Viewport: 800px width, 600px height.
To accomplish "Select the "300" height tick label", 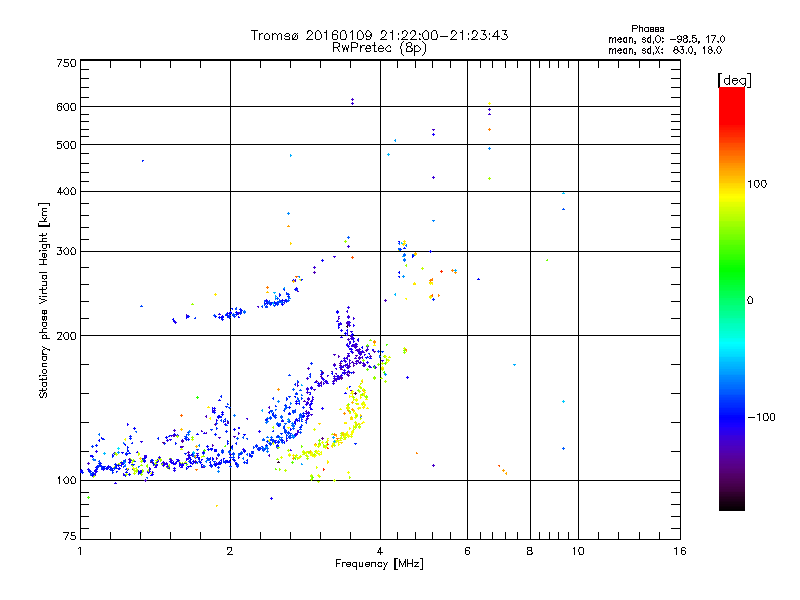I will pos(66,252).
